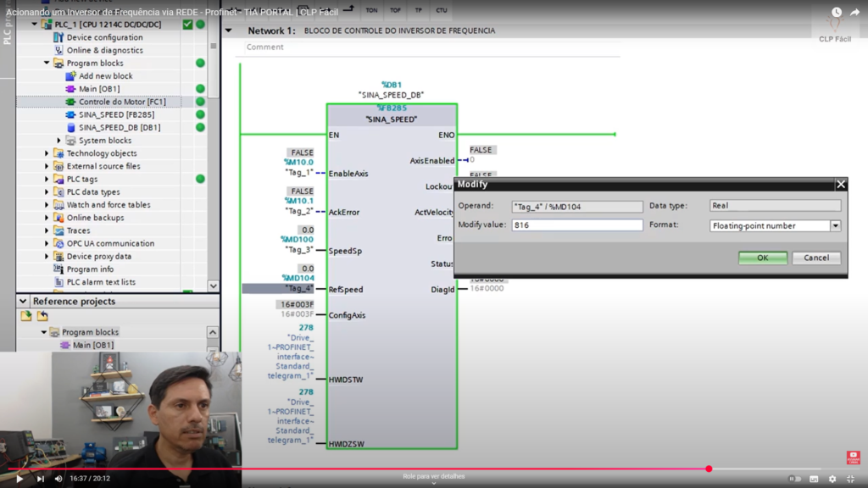This screenshot has height=488, width=868.
Task: Click the Controle do Motor [FC1] block icon
Action: [x=70, y=102]
